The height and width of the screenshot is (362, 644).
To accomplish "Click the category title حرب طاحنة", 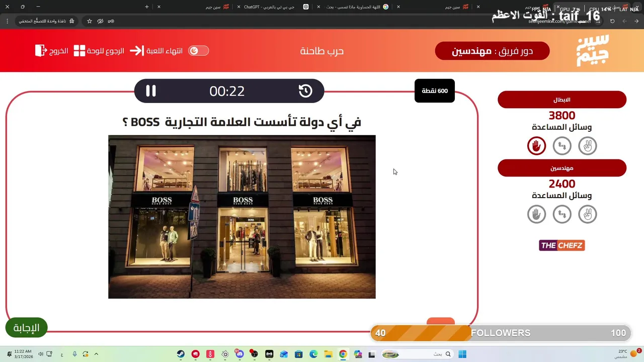I will click(322, 51).
